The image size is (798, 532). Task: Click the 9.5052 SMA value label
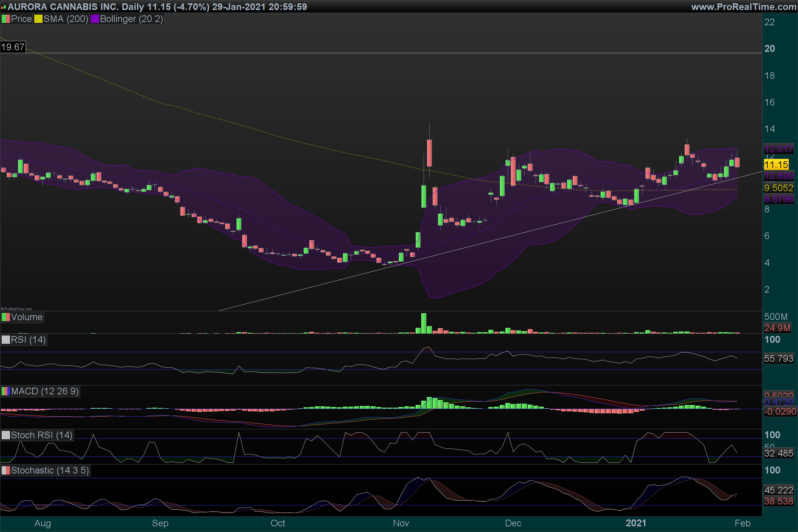tap(778, 188)
